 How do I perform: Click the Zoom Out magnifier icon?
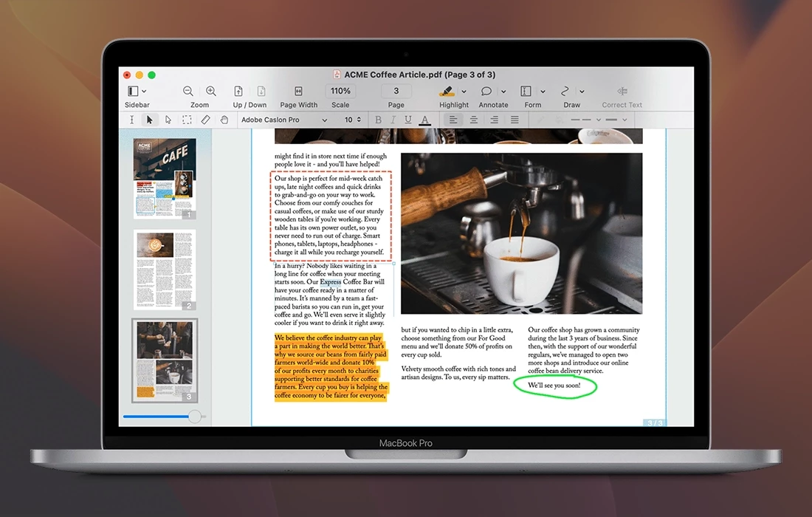coord(188,92)
